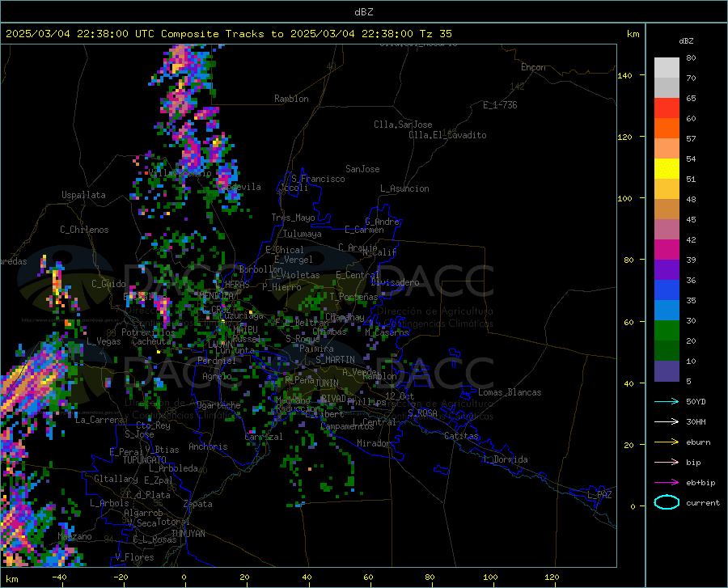This screenshot has width=728, height=588.
Task: Click the cyan 'current' ellipse legend icon
Action: [667, 502]
